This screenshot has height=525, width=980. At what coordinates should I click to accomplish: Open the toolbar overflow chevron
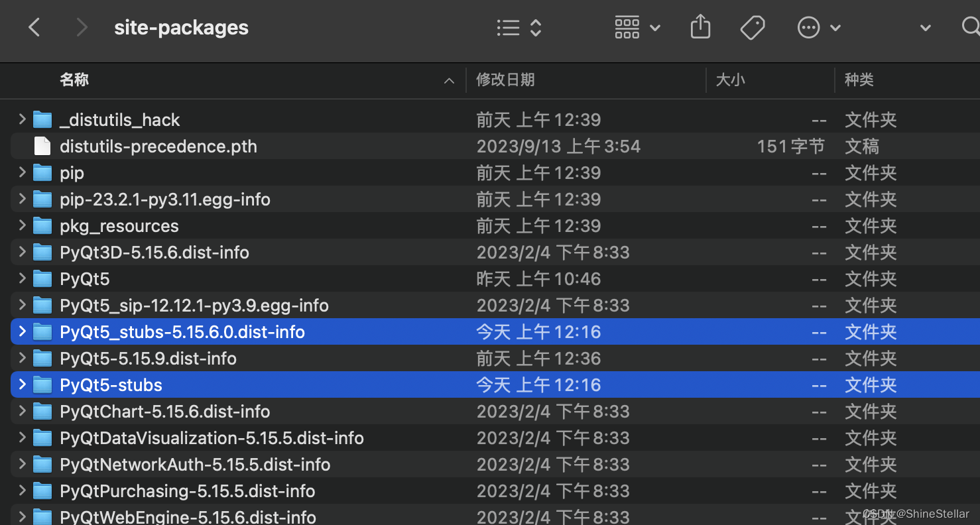926,28
